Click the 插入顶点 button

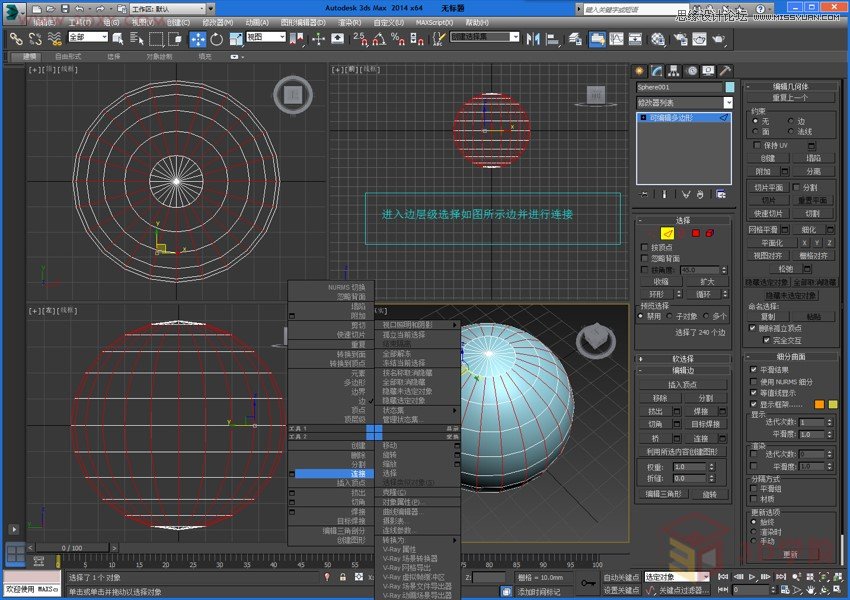(683, 384)
